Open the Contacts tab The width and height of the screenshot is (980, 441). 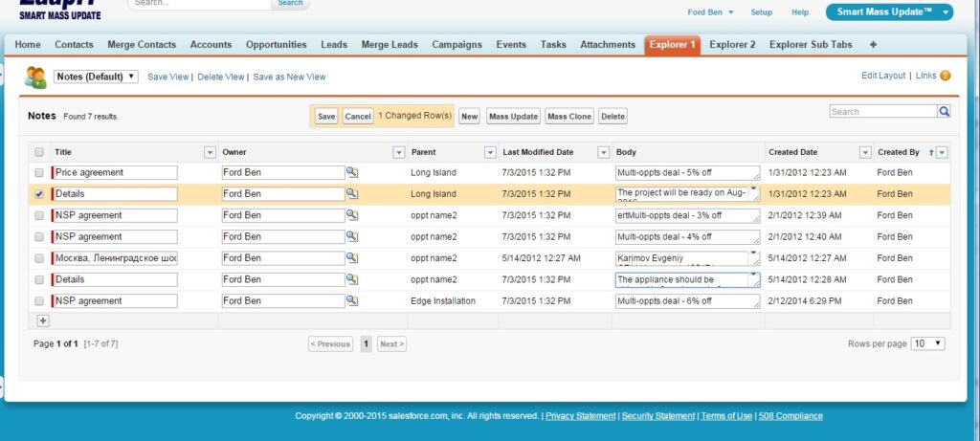pos(74,44)
